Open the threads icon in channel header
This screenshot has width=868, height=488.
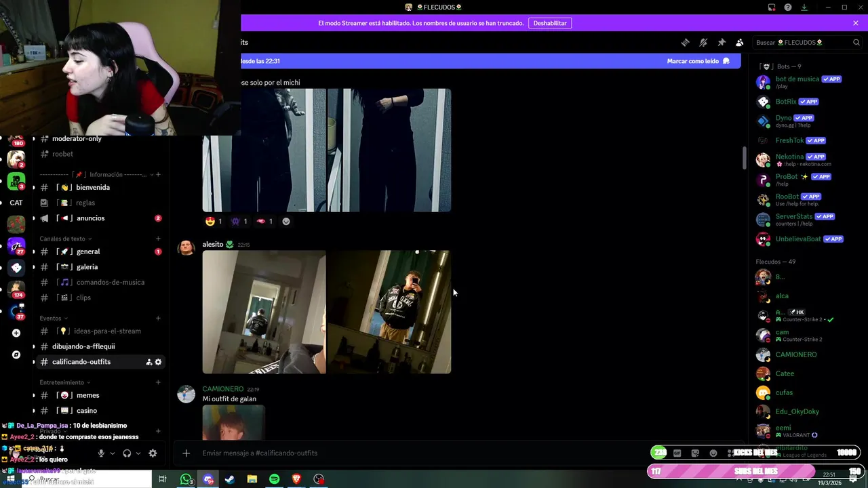tap(685, 42)
